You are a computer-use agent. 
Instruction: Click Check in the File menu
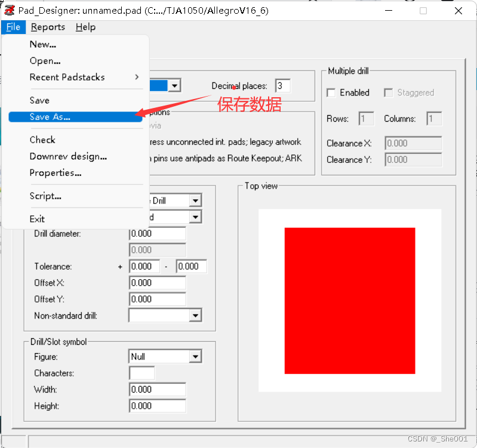click(42, 140)
